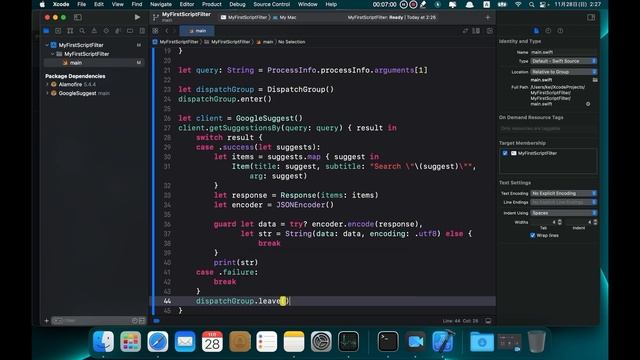This screenshot has width=640, height=360.
Task: Show the Quick Help inspector
Action: [x=560, y=31]
